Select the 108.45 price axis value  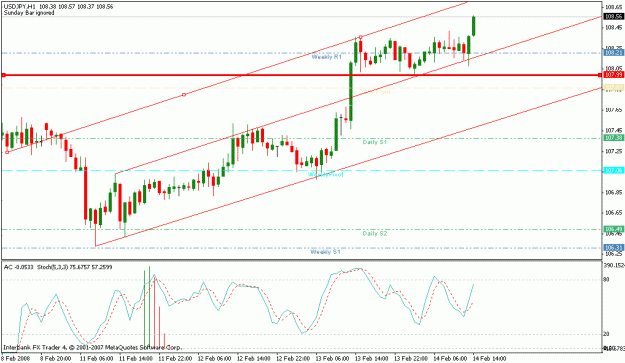click(614, 27)
